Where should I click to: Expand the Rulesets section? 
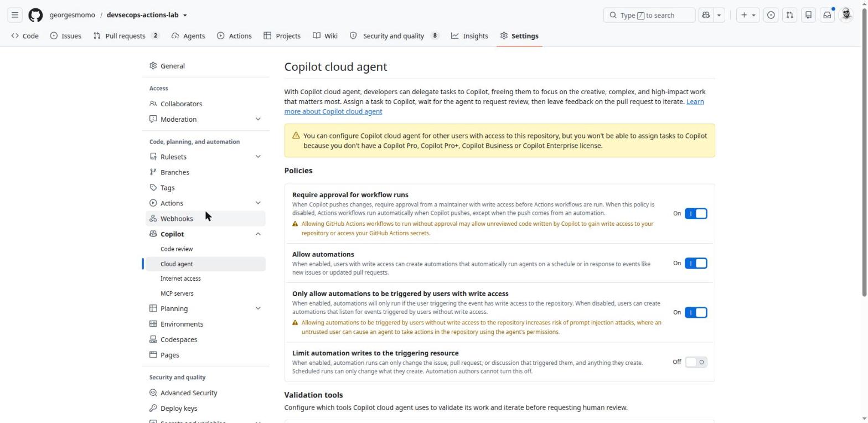click(258, 157)
